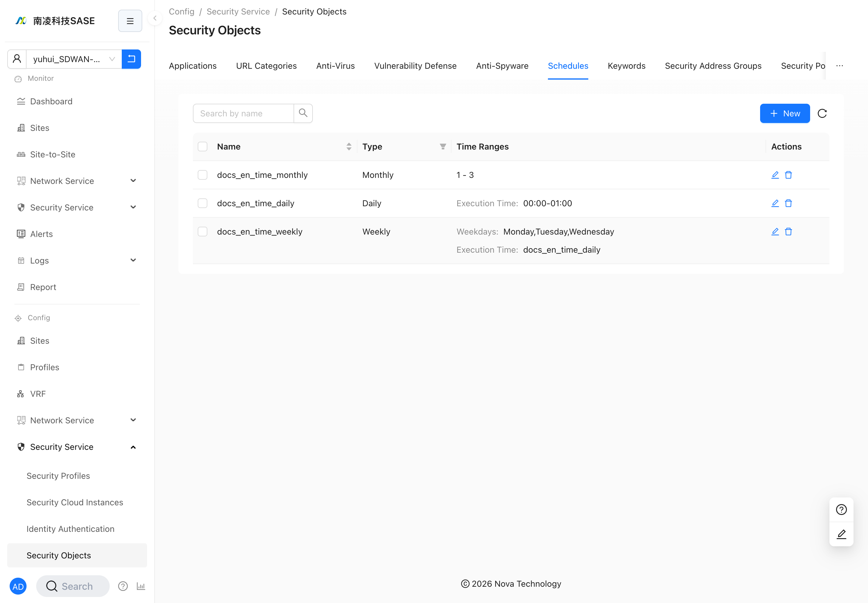Select the Schedules tab
Viewport: 868px width, 603px height.
point(568,66)
